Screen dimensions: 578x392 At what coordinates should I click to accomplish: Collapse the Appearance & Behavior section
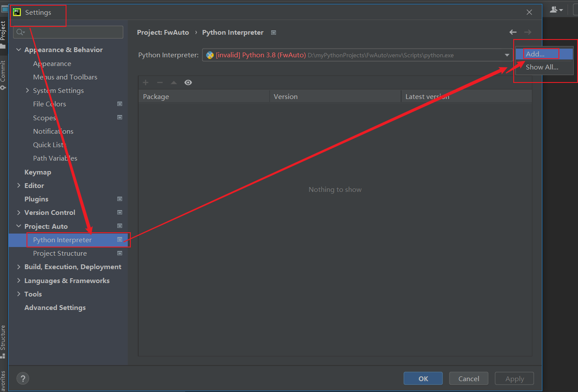pos(18,49)
